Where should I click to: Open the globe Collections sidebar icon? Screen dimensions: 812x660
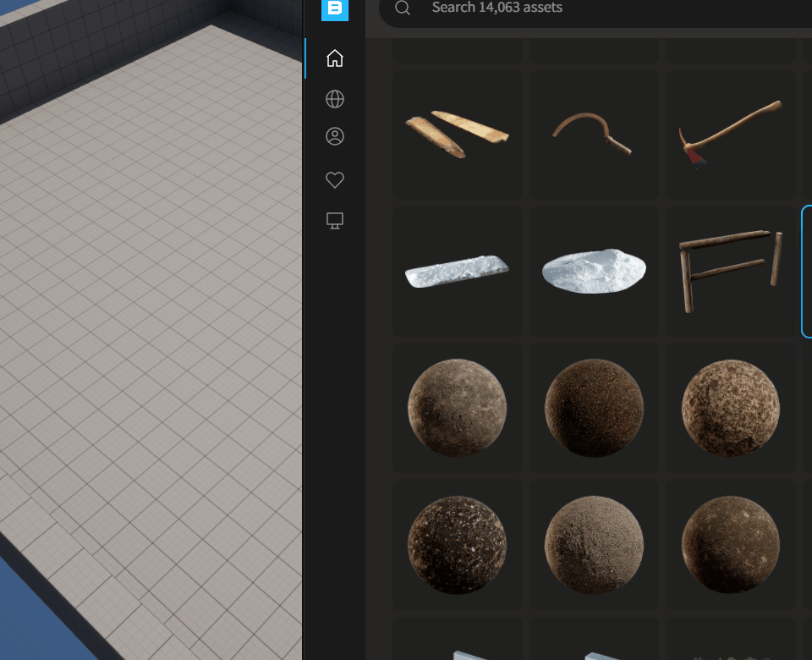[335, 99]
